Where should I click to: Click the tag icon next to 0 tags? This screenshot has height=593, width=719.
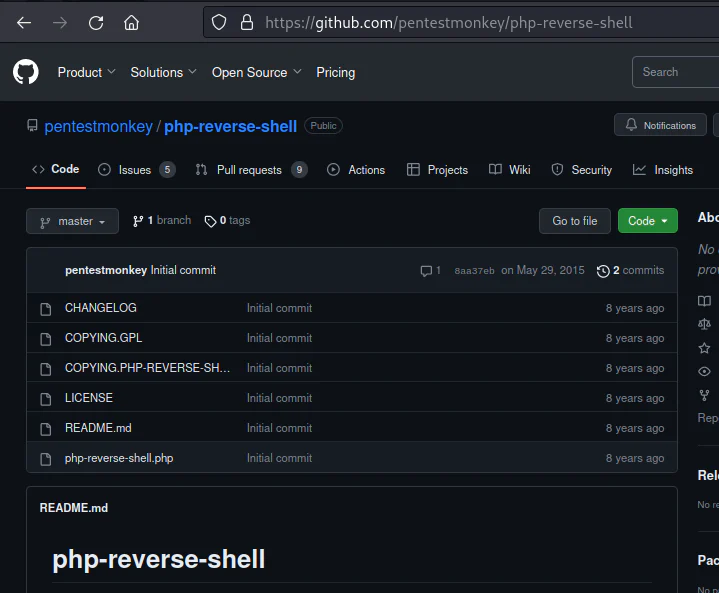[x=210, y=222]
